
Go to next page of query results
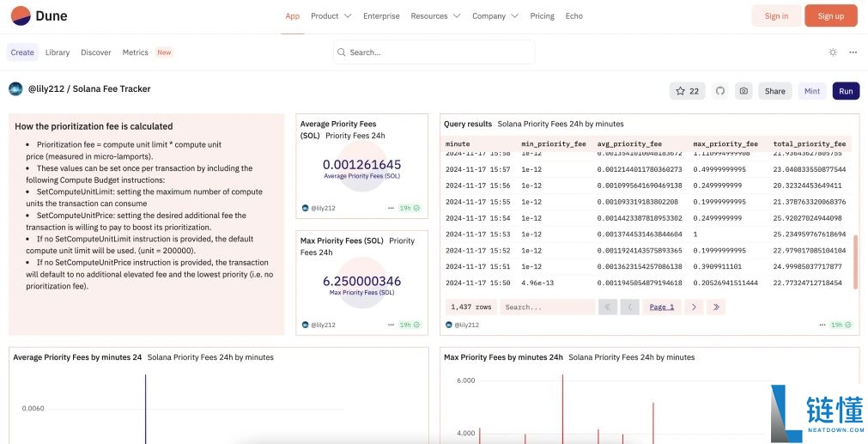pos(694,307)
